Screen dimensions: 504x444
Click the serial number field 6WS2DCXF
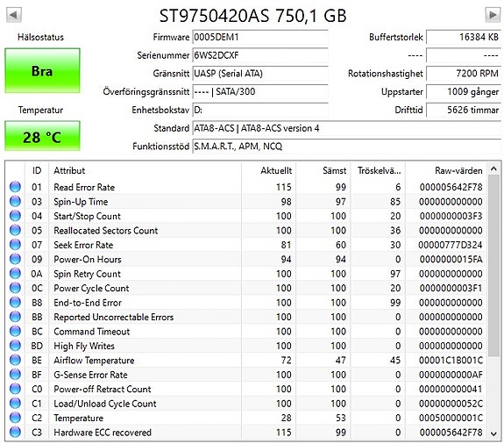coord(260,55)
